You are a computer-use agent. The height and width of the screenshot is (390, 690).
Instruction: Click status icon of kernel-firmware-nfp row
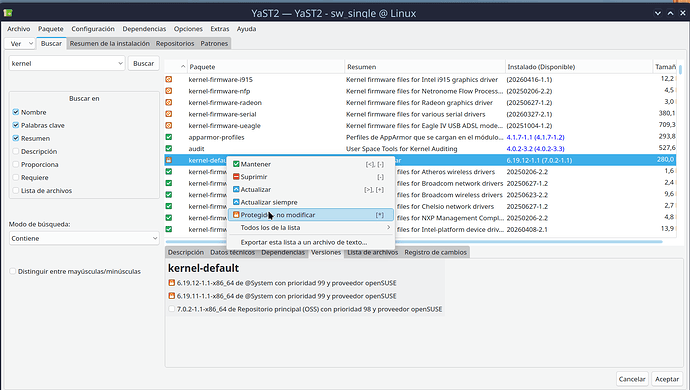(169, 91)
